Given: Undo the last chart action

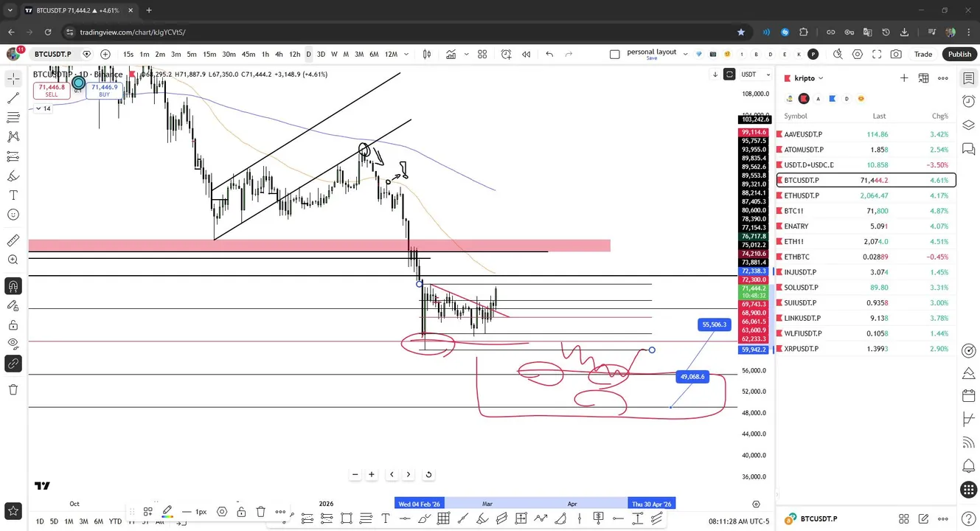Looking at the screenshot, I should 549,54.
